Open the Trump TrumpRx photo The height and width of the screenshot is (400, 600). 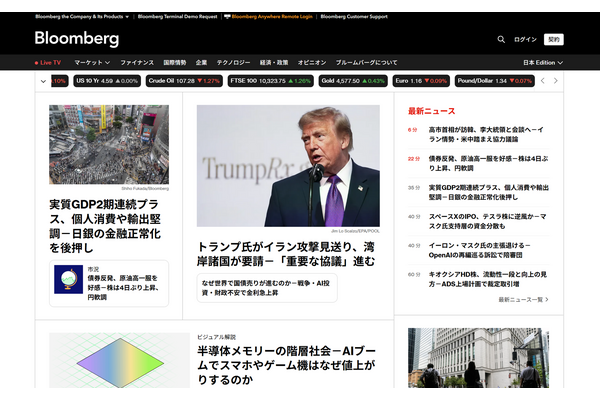coord(288,166)
